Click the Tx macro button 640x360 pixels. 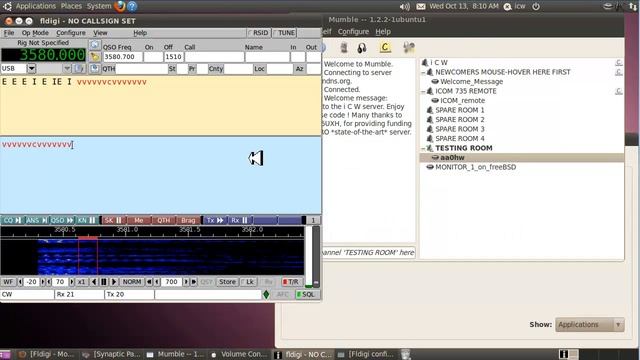pos(215,220)
